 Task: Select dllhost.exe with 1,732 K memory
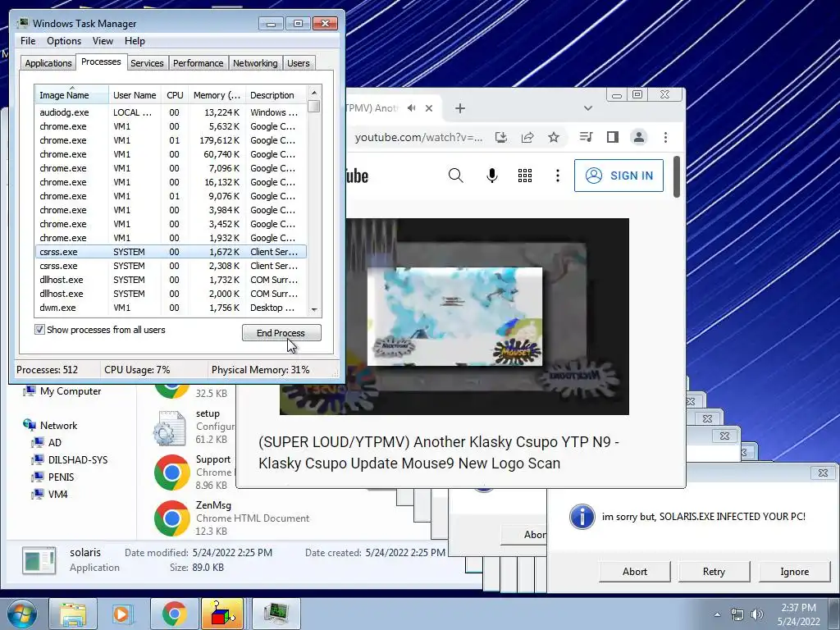point(171,280)
